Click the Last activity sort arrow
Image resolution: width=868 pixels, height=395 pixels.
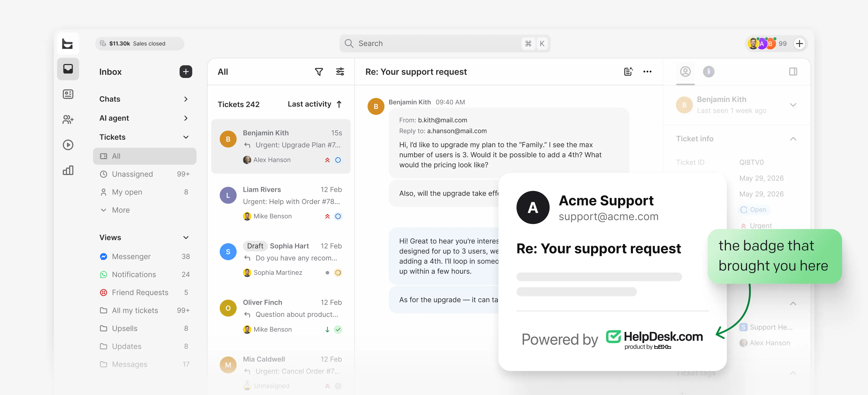pos(339,104)
